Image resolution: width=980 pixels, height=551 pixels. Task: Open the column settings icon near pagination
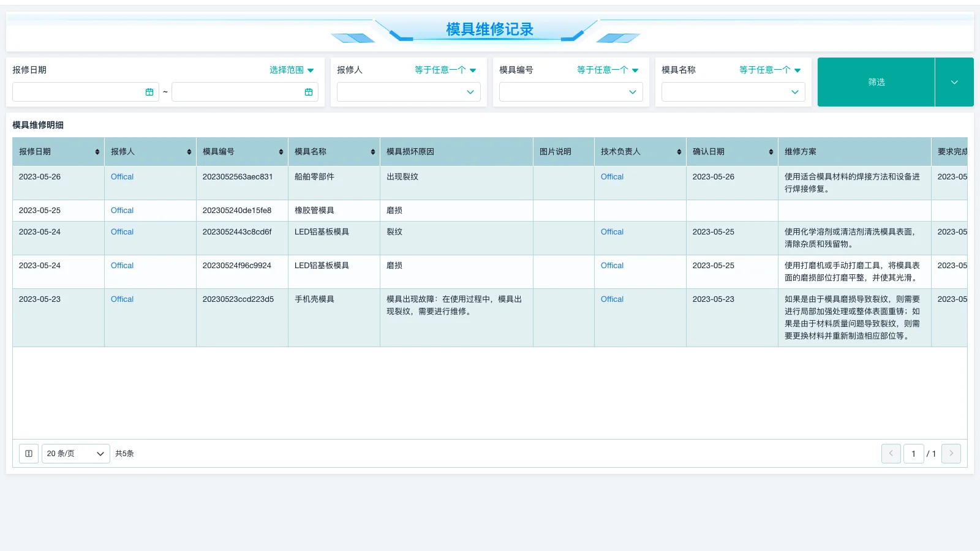[x=28, y=454]
